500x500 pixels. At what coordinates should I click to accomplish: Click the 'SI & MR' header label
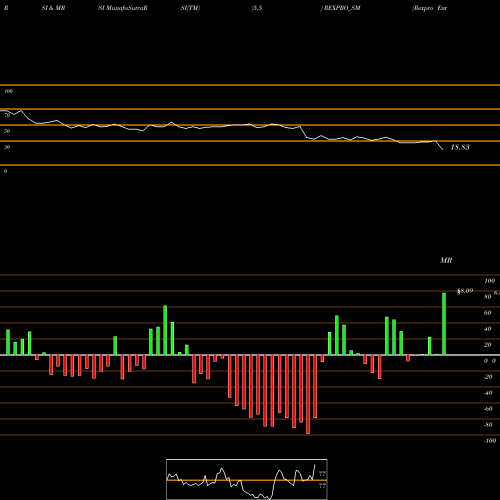pyautogui.click(x=53, y=8)
